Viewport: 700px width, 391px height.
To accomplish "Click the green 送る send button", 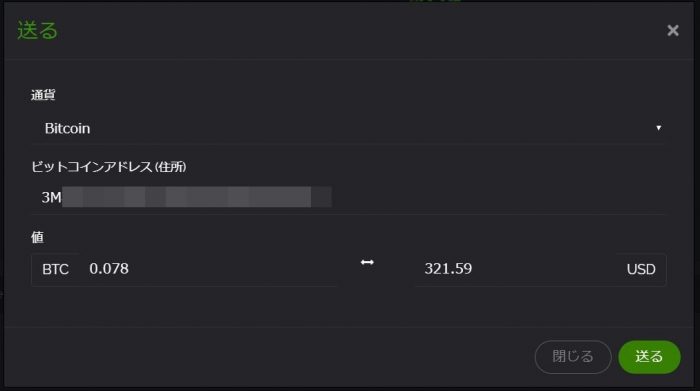I will pyautogui.click(x=649, y=357).
